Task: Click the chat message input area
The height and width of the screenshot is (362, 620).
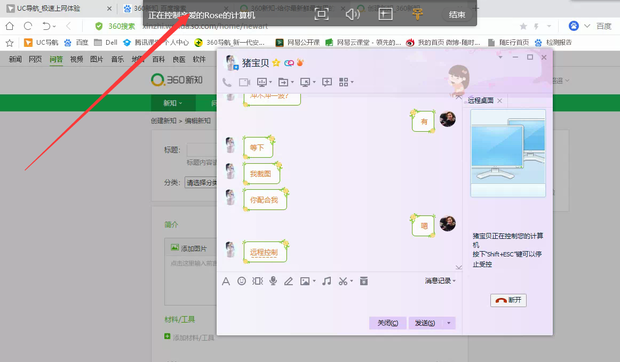Action: pos(339,302)
